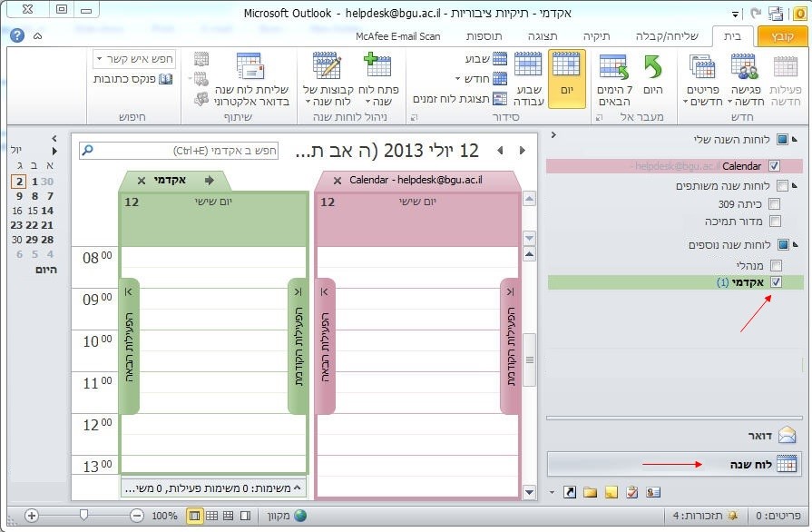Click Today (היום) in date navigator
The width and height of the screenshot is (812, 532).
click(x=46, y=270)
